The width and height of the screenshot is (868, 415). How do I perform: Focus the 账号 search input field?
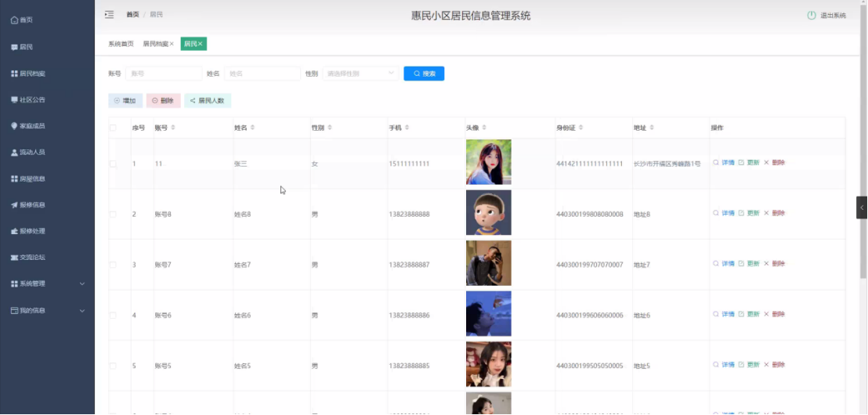click(x=164, y=74)
